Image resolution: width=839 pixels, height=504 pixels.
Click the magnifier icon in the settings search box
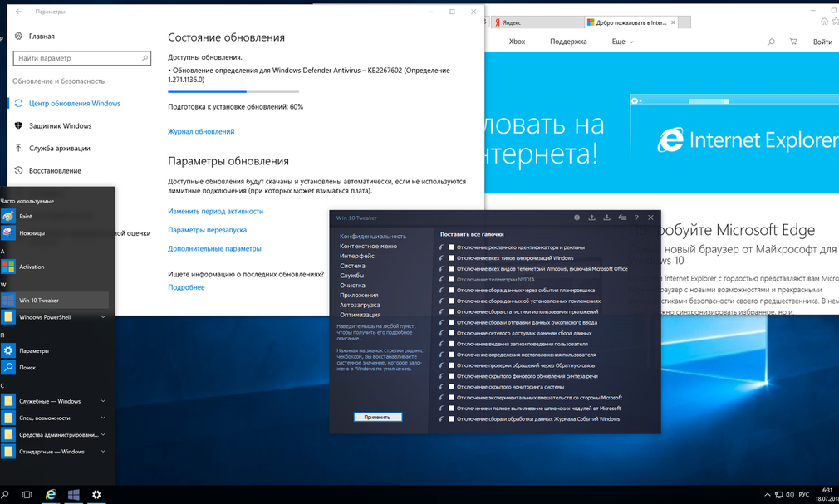pos(145,58)
